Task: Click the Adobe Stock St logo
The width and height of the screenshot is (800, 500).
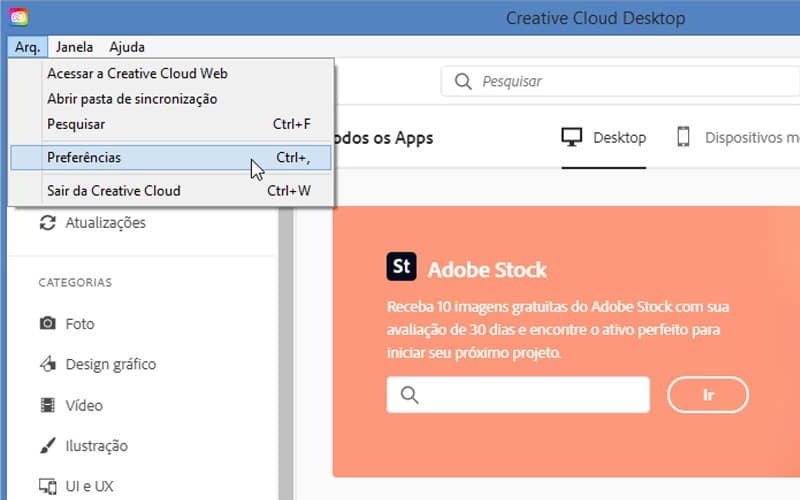Action: (401, 266)
